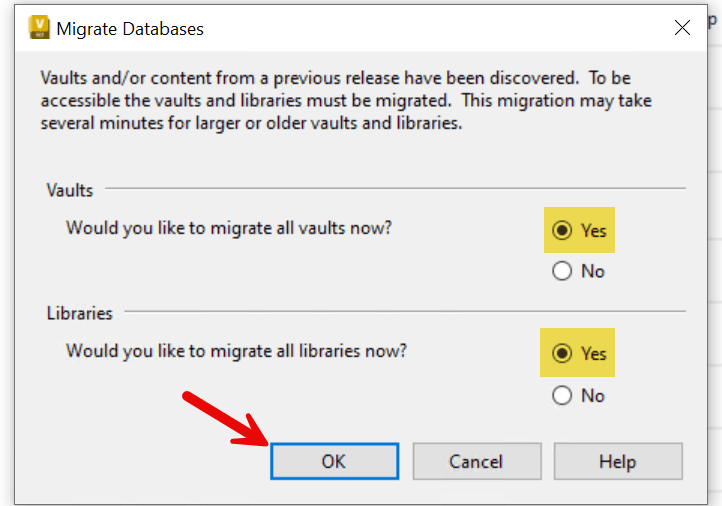Confirm migration with the OK button
Screen dimensions: 722x506
334,461
